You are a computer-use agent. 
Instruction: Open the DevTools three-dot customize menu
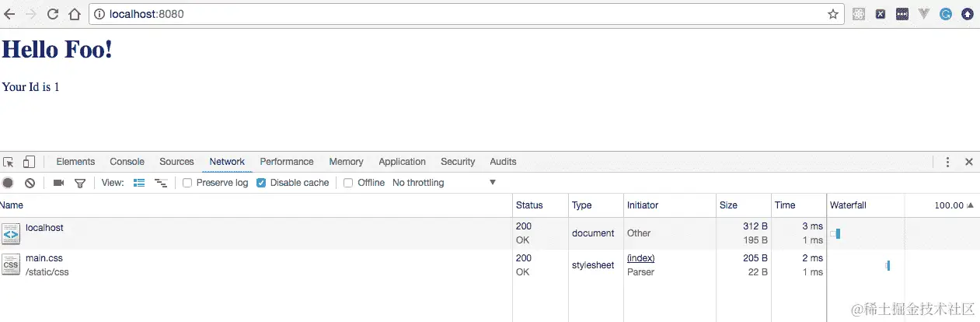point(947,162)
